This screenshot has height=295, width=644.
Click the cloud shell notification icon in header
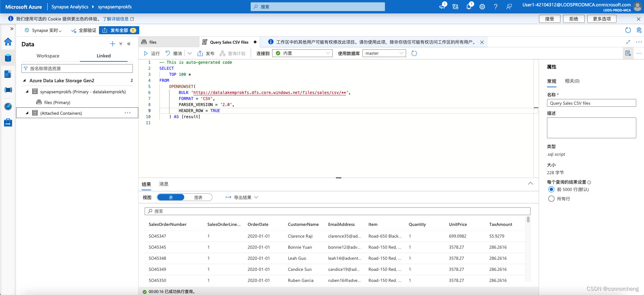point(442,6)
